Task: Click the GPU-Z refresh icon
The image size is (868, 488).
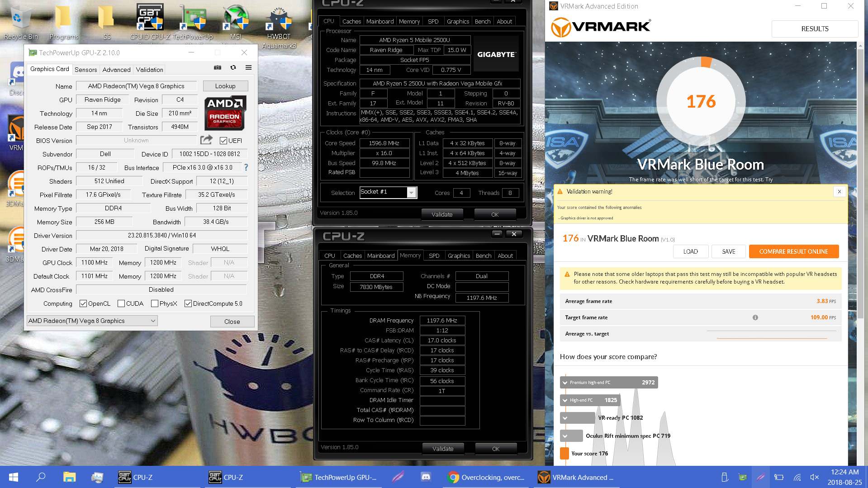Action: click(x=233, y=68)
